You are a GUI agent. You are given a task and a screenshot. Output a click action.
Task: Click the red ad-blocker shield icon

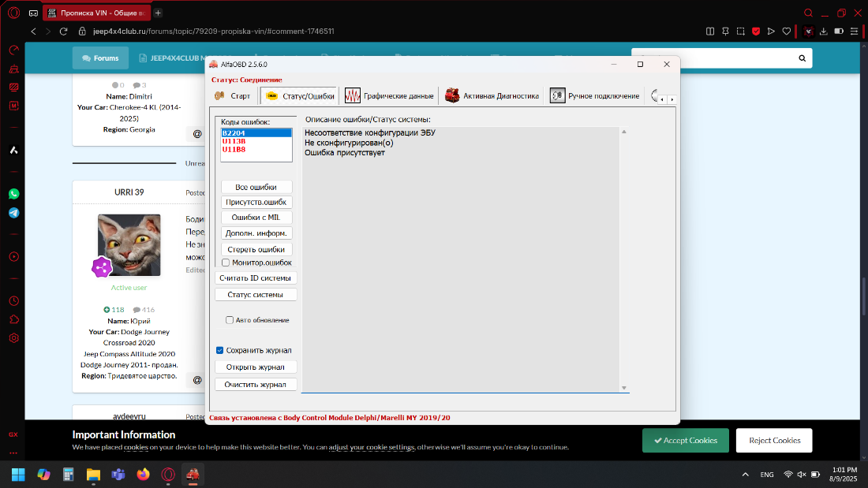pos(756,32)
